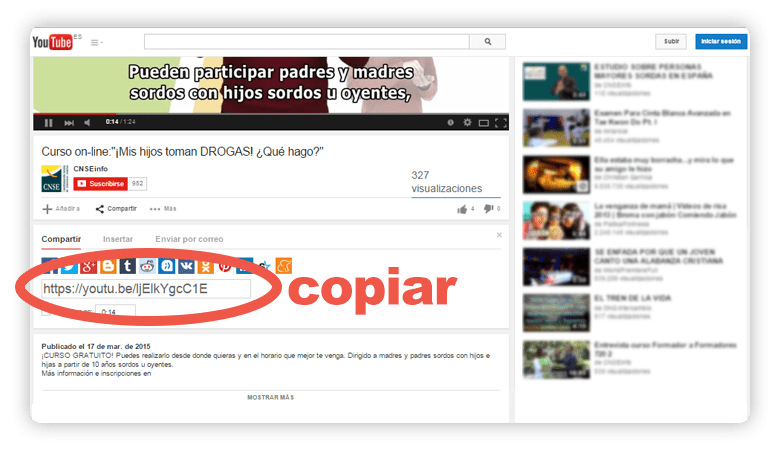Enter fullscreen mode
Image resolution: width=780 pixels, height=450 pixels.
tap(501, 123)
